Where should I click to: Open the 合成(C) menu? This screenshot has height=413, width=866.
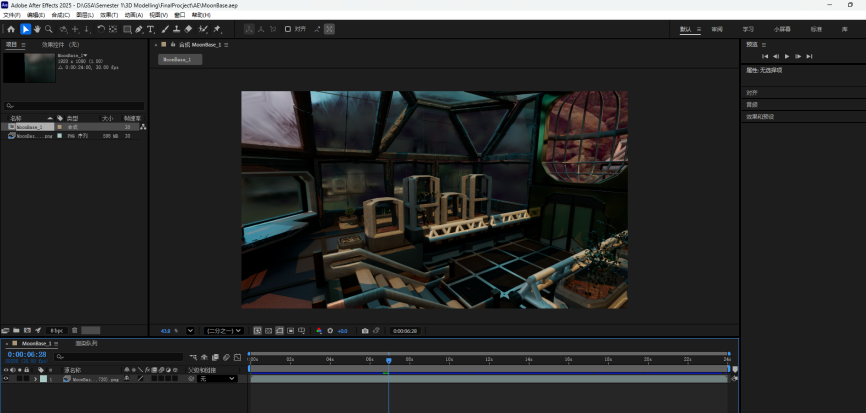click(61, 15)
